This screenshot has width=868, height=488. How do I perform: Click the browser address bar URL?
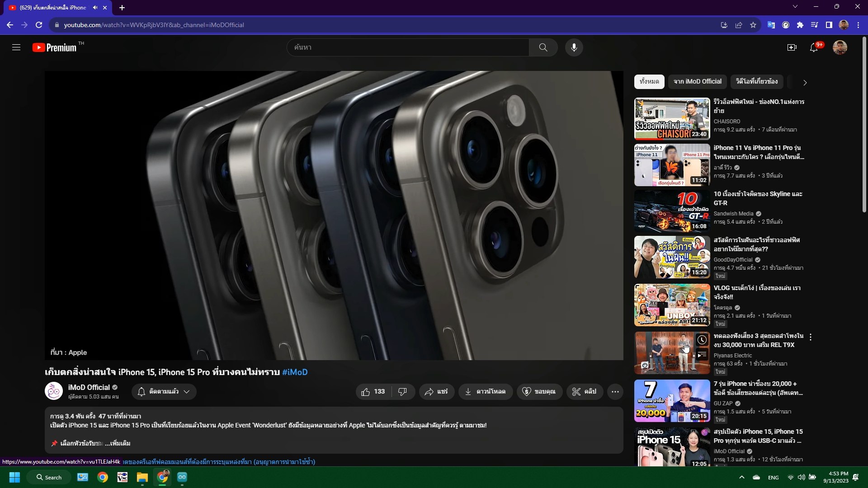[x=154, y=25]
